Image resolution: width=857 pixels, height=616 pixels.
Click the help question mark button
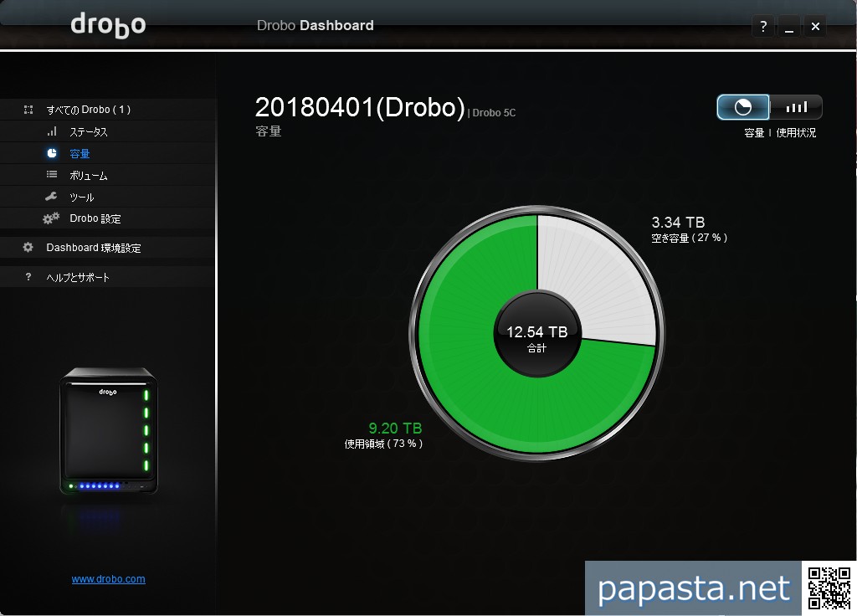click(x=762, y=27)
